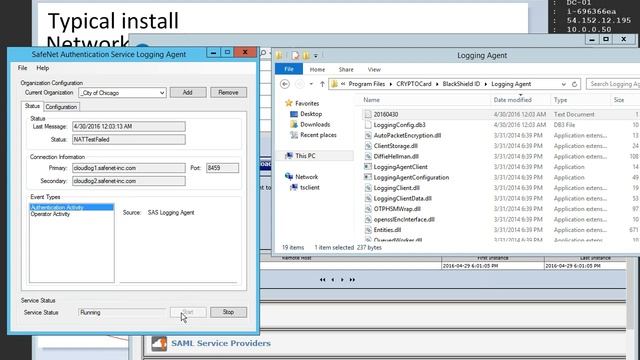
Task: Select DiffieHellman.dll file
Action: tap(396, 157)
